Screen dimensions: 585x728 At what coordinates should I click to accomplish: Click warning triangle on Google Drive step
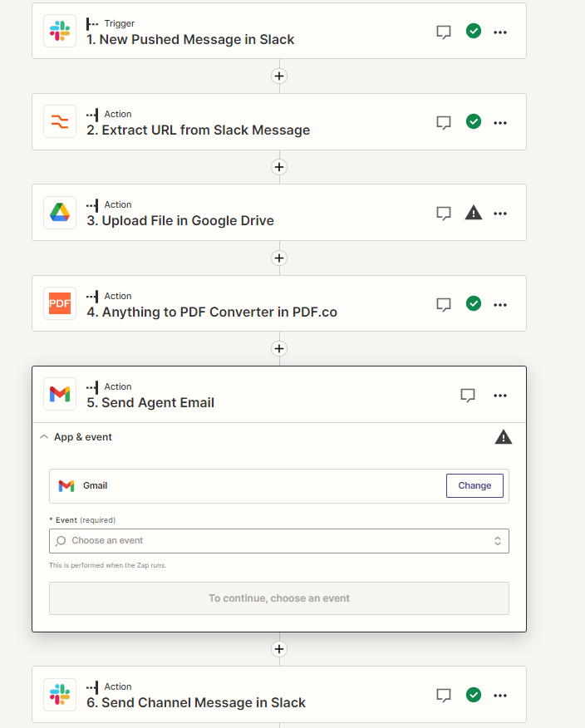coord(473,212)
